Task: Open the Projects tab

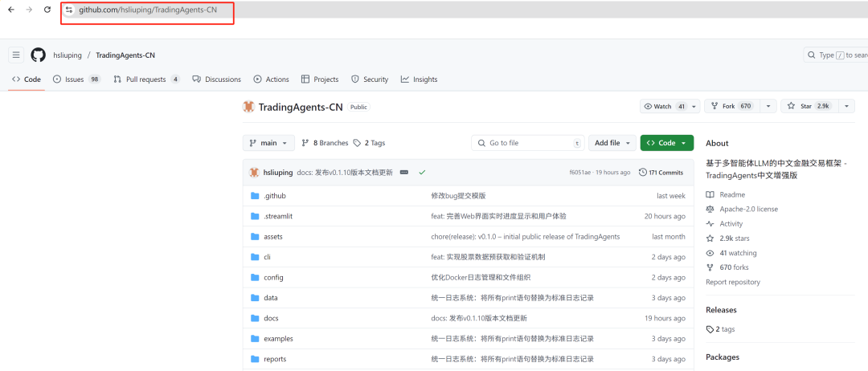Action: click(320, 79)
